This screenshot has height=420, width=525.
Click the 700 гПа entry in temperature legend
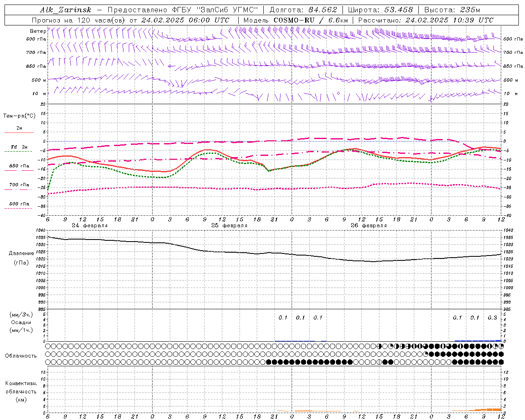pos(19,185)
